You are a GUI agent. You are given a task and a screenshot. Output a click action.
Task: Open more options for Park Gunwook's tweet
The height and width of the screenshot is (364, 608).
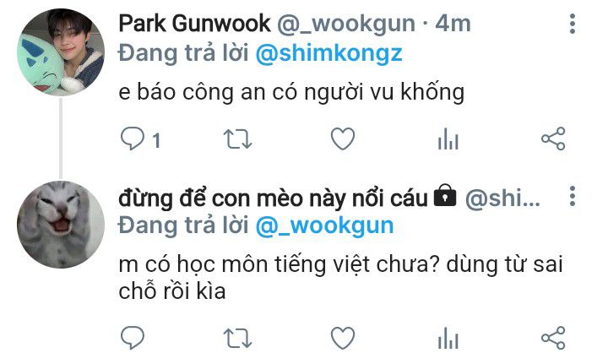click(x=573, y=24)
